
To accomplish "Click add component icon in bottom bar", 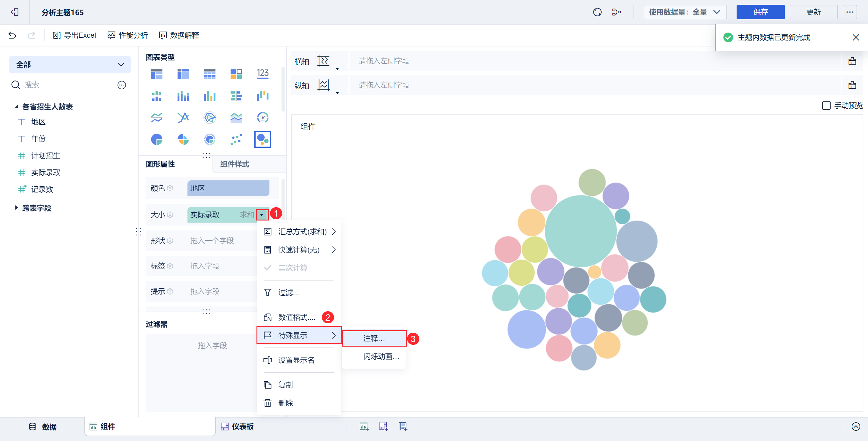I will (364, 427).
